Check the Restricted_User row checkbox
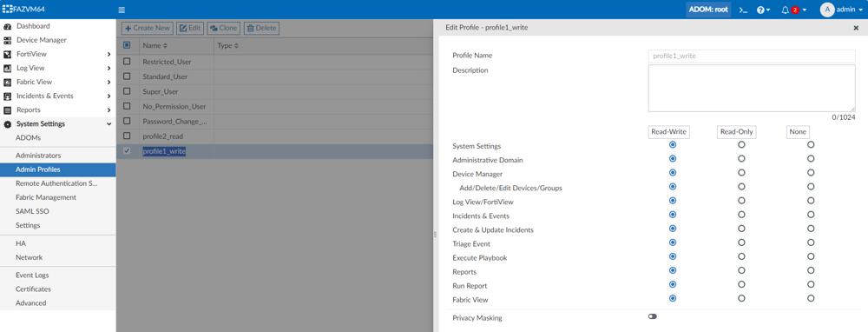 (127, 62)
